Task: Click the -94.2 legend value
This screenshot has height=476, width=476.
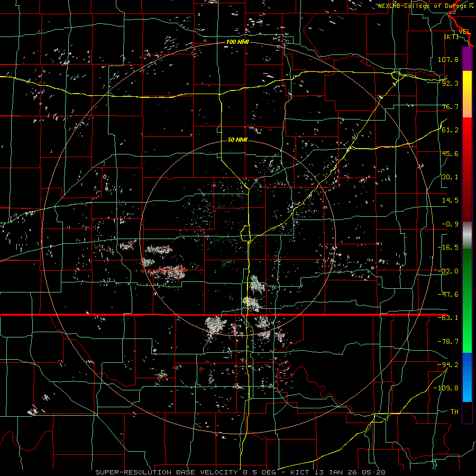Action: pyautogui.click(x=448, y=365)
